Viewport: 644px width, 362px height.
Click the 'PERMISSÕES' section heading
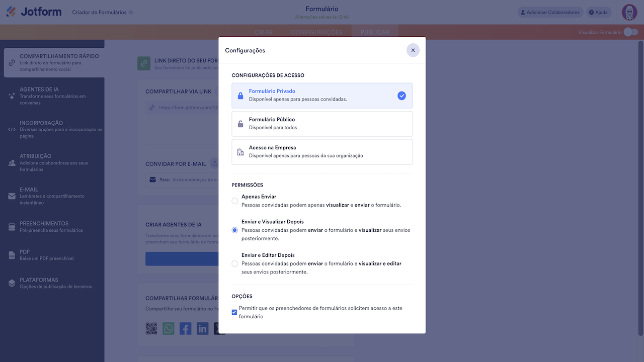(248, 185)
